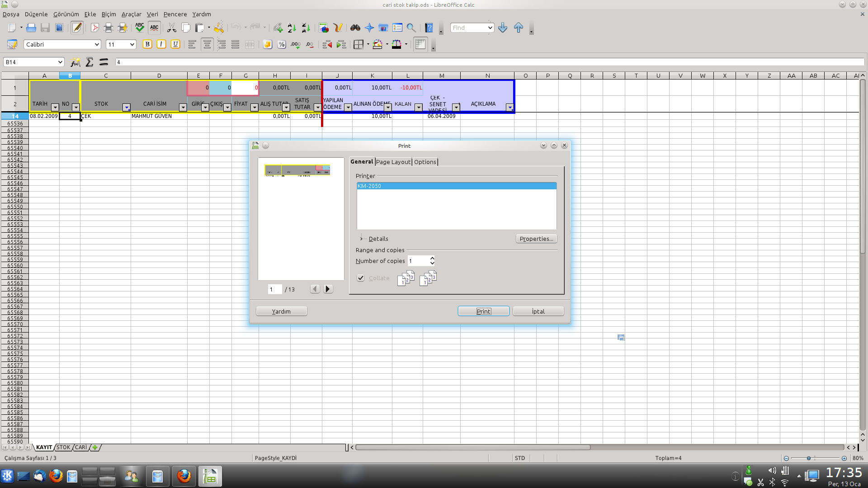The height and width of the screenshot is (488, 868).
Task: Toggle Bold formatting button
Action: coord(147,44)
